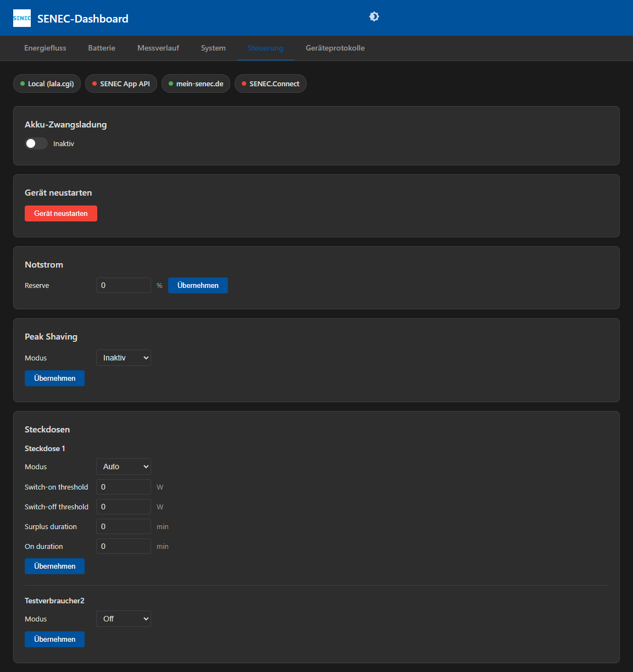Click the Inaktiv label beside the switch
The width and height of the screenshot is (633, 672).
pyautogui.click(x=64, y=143)
